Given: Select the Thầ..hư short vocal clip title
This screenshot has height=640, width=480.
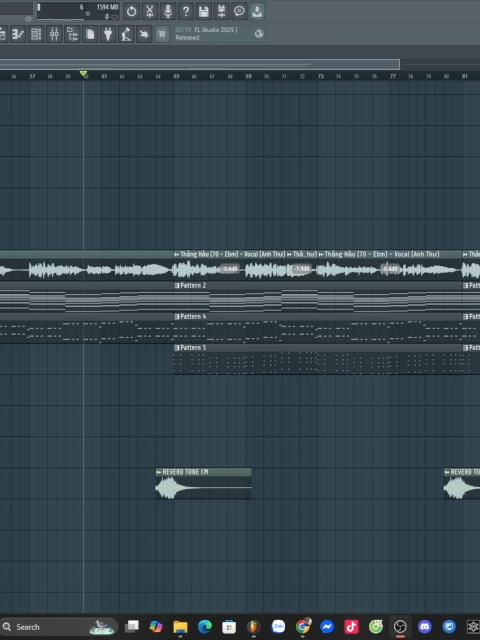Looking at the screenshot, I should tap(305, 254).
